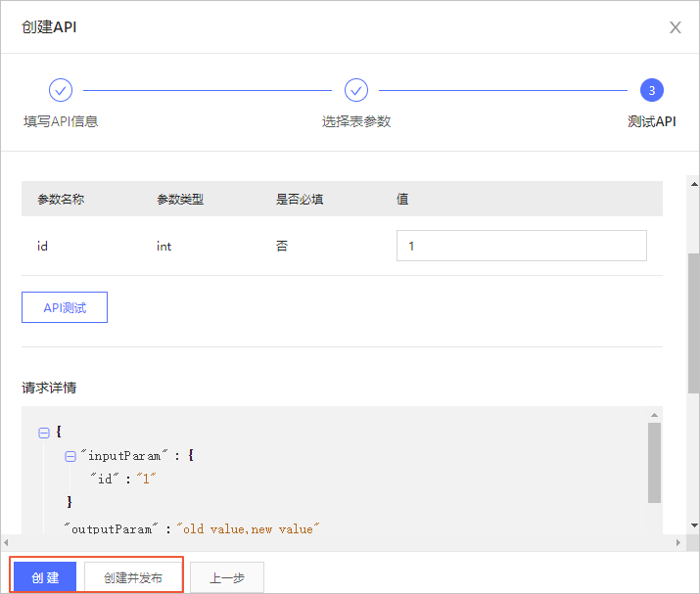The image size is (700, 594).
Task: Click the request details scrollbar thumb
Action: [x=654, y=463]
